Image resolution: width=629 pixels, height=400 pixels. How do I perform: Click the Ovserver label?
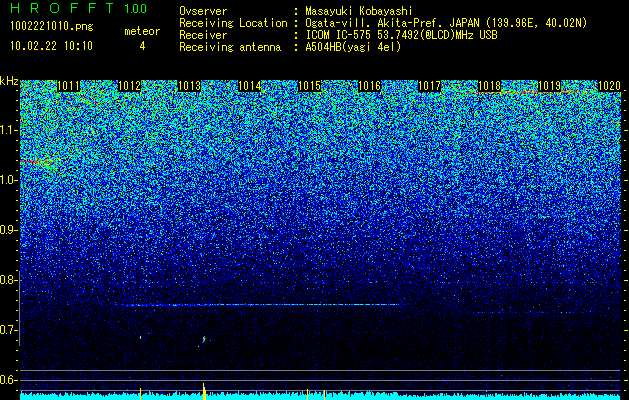pyautogui.click(x=203, y=11)
